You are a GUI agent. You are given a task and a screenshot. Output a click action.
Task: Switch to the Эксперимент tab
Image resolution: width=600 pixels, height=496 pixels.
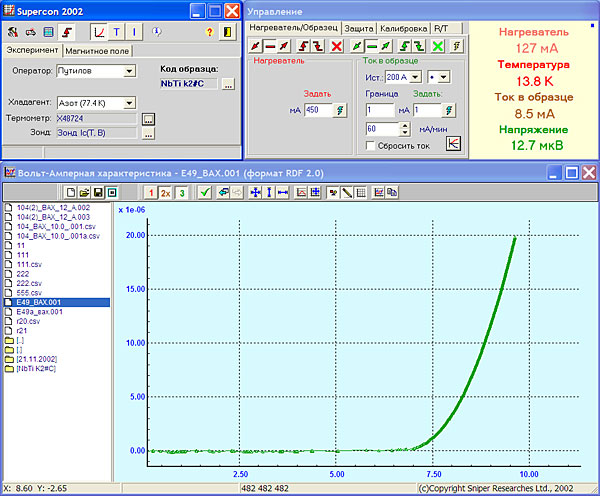click(x=32, y=50)
